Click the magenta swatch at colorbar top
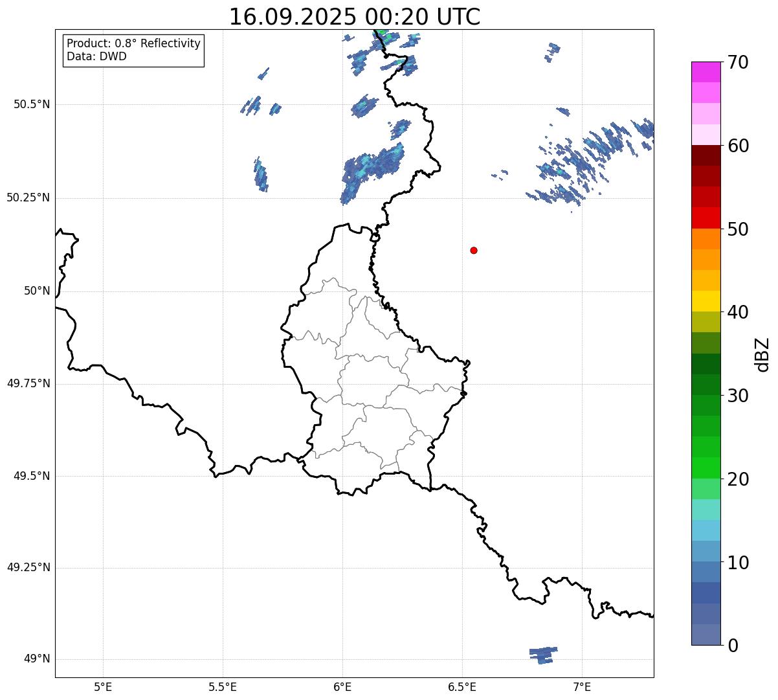This screenshot has width=778, height=700. click(x=706, y=72)
